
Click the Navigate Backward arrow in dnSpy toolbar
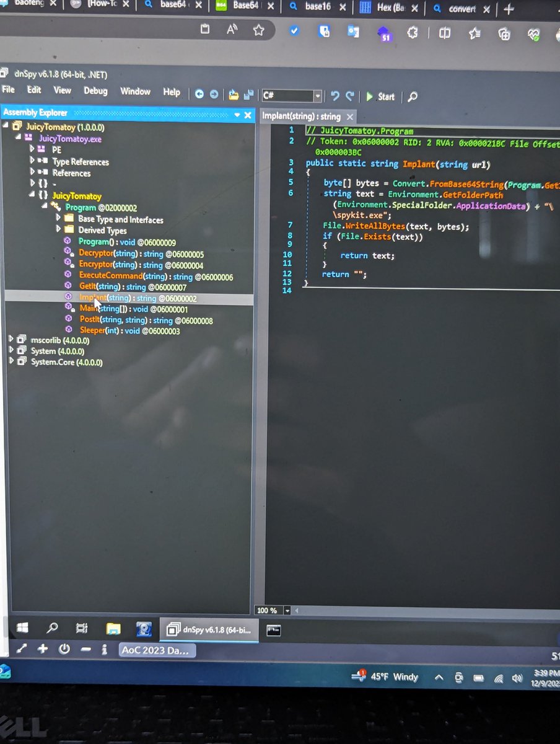(199, 95)
